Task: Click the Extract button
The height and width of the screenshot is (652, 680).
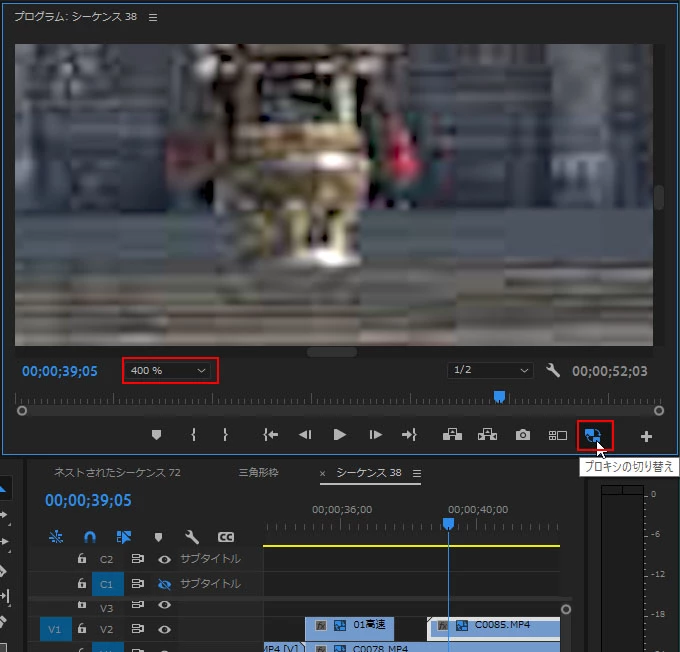Action: click(x=487, y=435)
